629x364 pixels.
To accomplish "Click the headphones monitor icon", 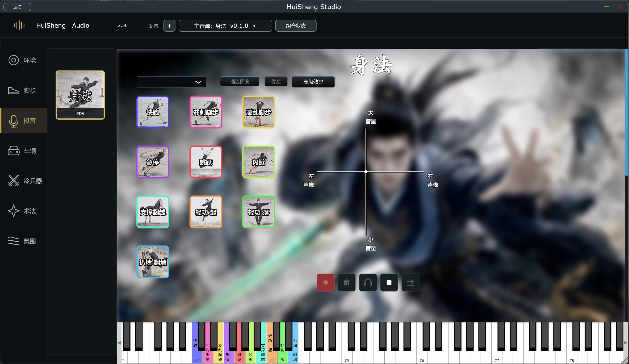I will [368, 282].
